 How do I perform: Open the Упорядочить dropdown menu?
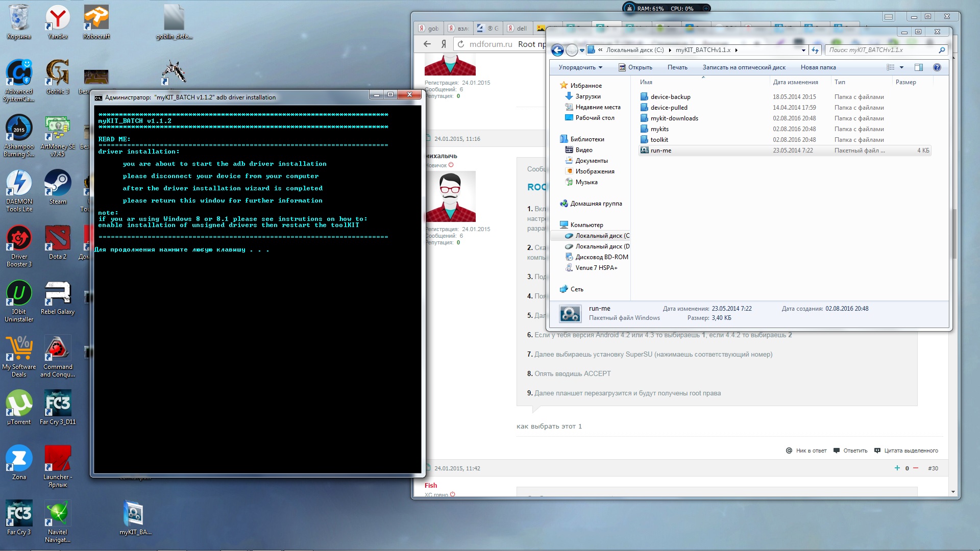click(580, 67)
